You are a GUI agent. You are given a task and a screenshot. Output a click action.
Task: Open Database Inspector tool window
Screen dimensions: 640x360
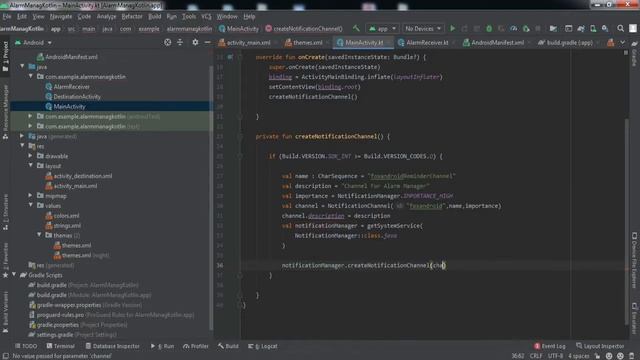(112, 346)
